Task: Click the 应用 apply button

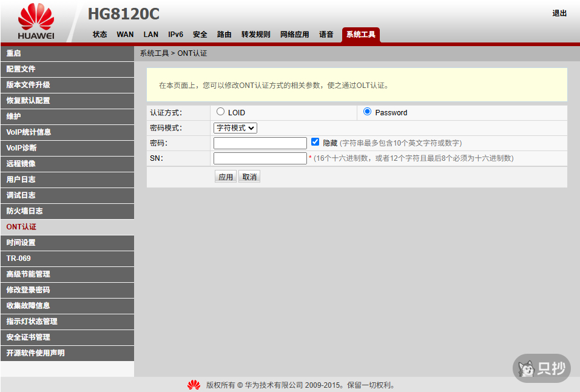Action: pyautogui.click(x=226, y=177)
